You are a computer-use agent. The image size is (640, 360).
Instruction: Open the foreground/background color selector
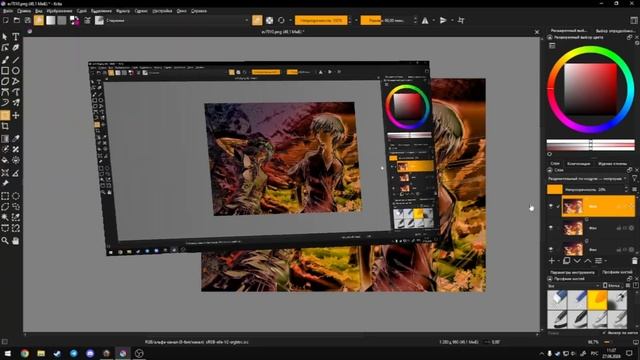point(74,20)
